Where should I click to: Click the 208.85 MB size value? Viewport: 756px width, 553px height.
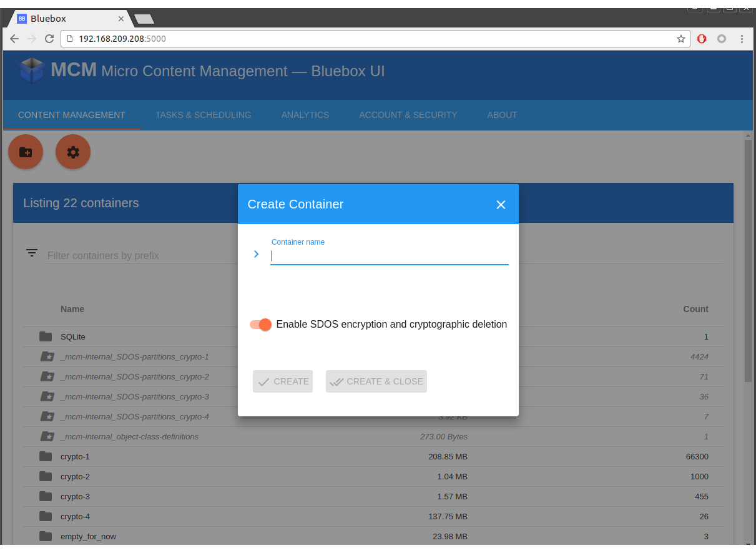click(448, 456)
